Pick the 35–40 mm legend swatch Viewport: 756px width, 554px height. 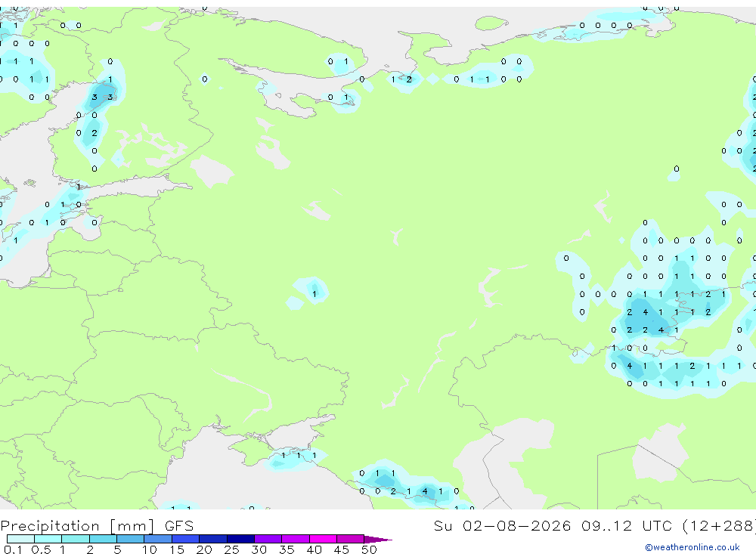click(x=296, y=539)
